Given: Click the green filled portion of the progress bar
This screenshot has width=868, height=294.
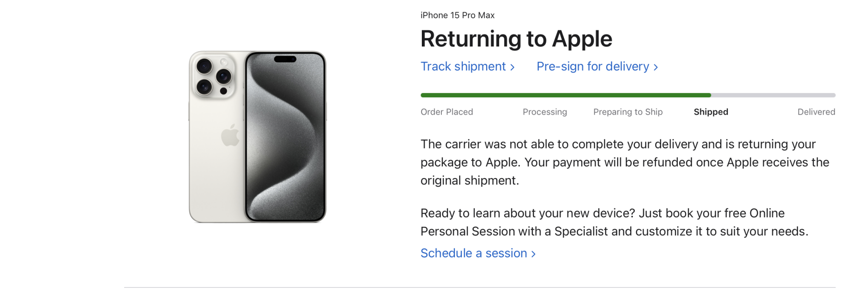Looking at the screenshot, I should click(566, 95).
